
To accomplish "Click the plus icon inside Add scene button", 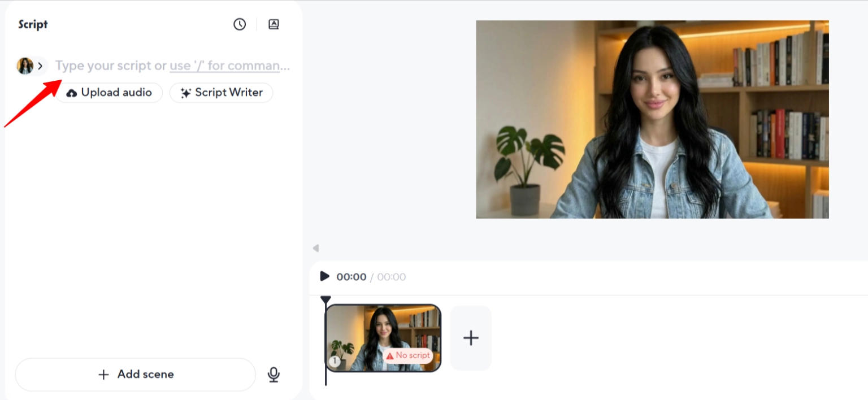I will click(103, 375).
